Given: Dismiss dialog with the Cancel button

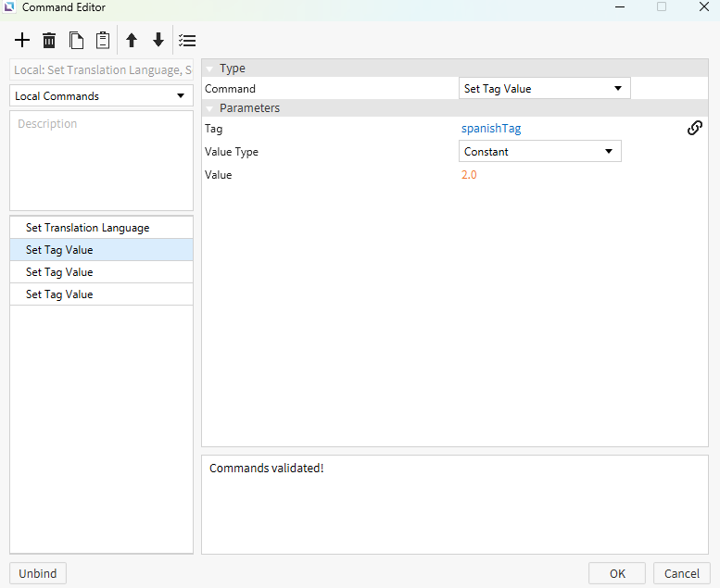Looking at the screenshot, I should click(681, 573).
